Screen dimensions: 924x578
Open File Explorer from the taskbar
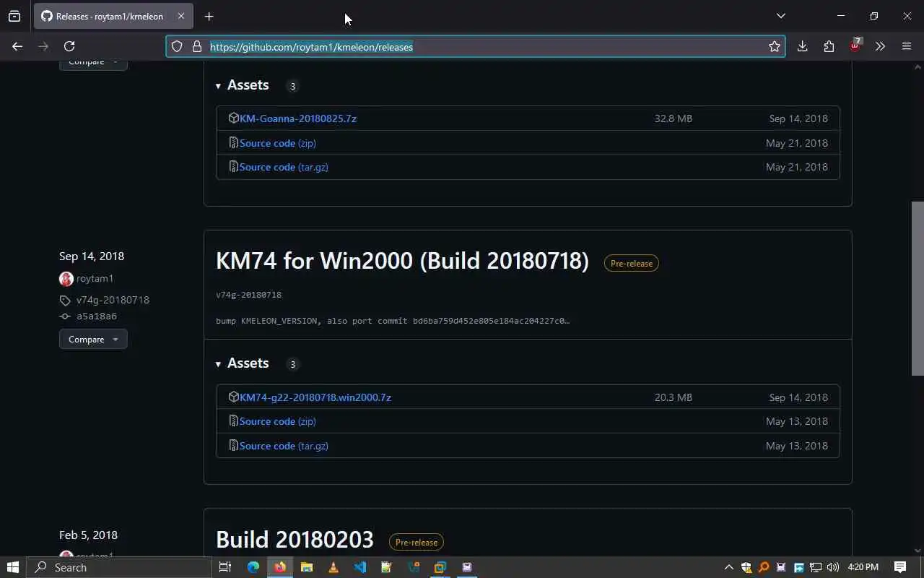tap(306, 567)
